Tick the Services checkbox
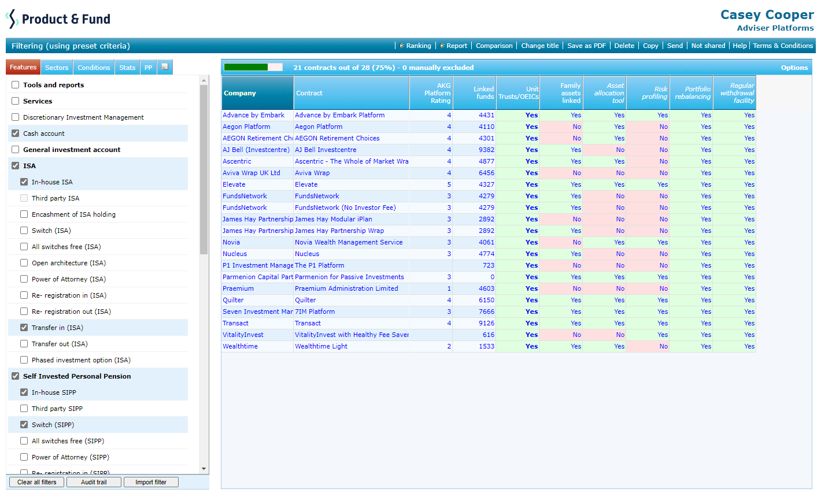Image resolution: width=821 pixels, height=504 pixels. click(x=16, y=101)
